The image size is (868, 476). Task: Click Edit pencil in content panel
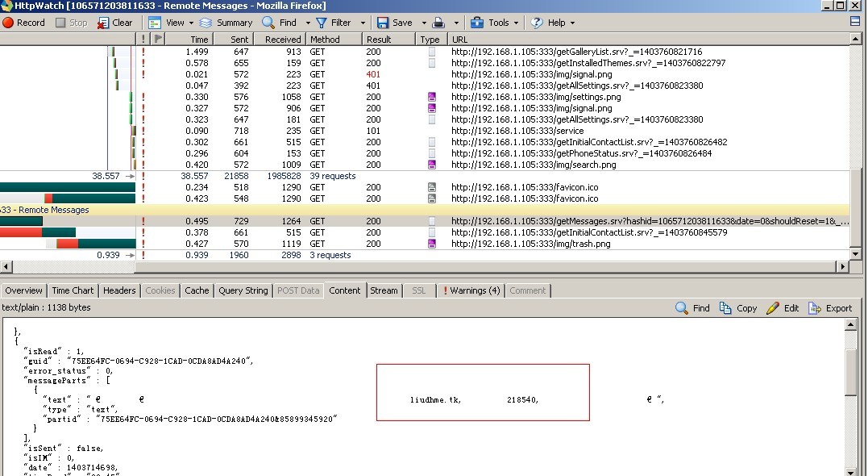pyautogui.click(x=783, y=308)
